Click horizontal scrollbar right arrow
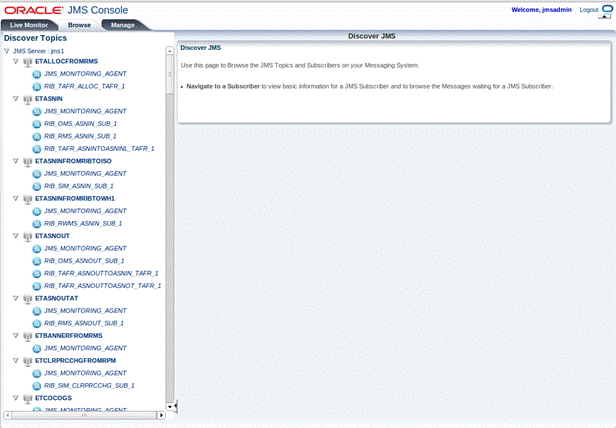This screenshot has width=616, height=428. pos(161,415)
